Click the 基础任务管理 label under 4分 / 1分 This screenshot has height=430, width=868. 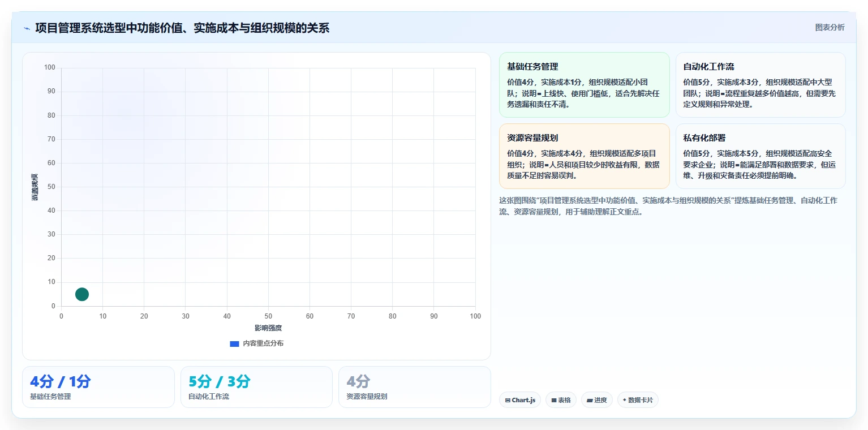pyautogui.click(x=50, y=397)
